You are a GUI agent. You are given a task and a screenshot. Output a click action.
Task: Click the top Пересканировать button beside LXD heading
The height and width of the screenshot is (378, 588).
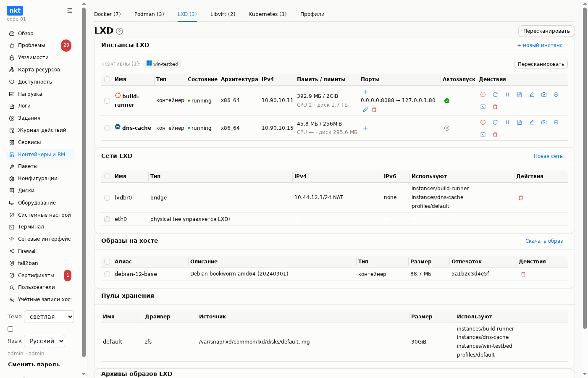click(546, 31)
